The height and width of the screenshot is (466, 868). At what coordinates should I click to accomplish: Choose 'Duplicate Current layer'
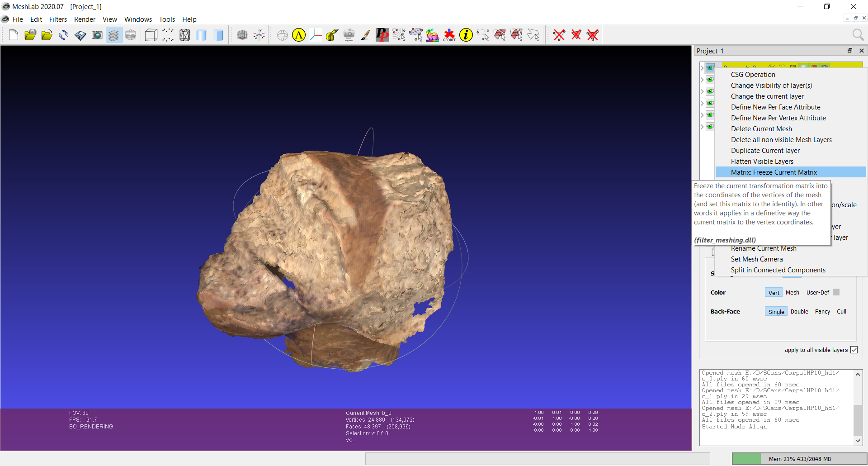[x=791, y=150]
